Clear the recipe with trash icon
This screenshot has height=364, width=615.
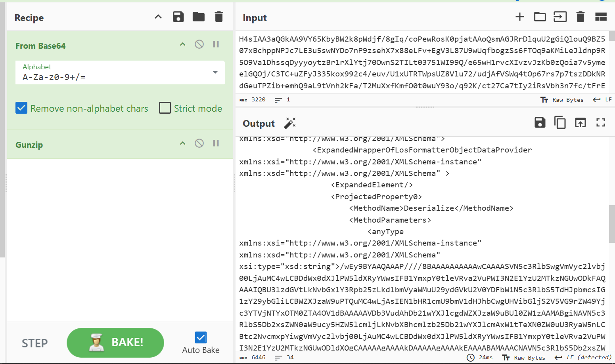(x=219, y=17)
